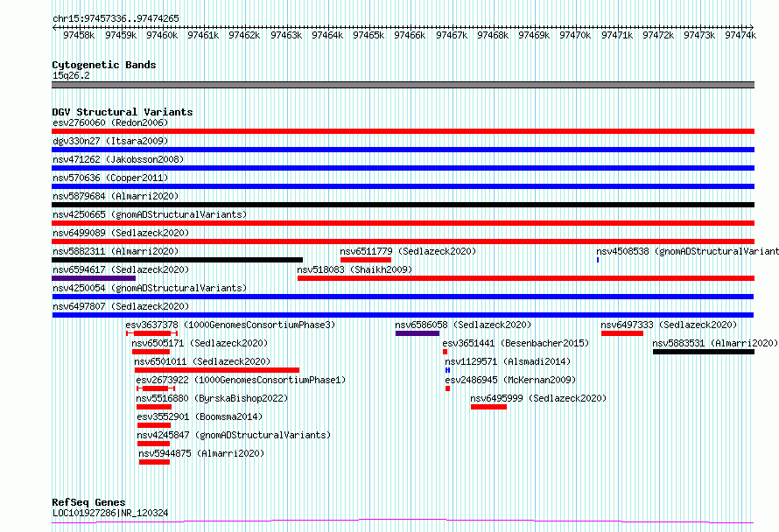The image size is (779, 532).
Task: Click the black bar of nsv5883531
Action: [704, 352]
